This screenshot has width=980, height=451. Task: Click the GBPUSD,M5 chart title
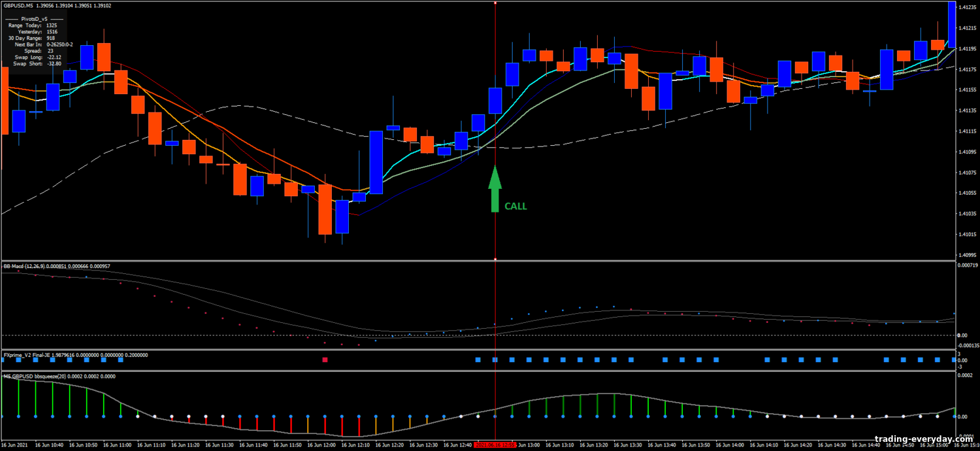18,5
